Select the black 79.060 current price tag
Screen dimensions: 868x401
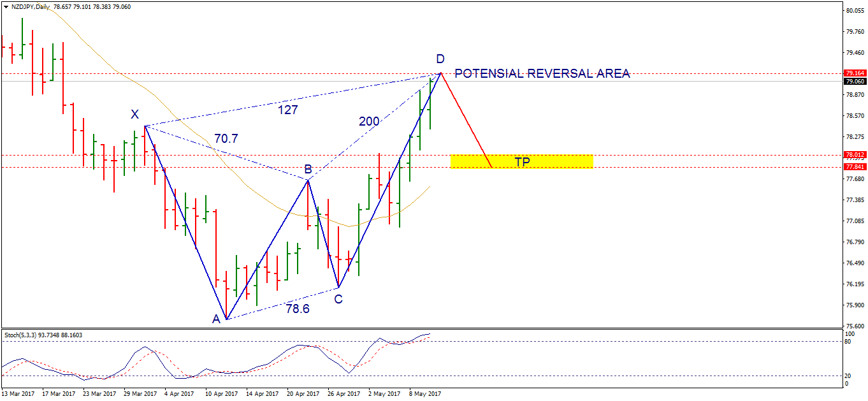[854, 82]
